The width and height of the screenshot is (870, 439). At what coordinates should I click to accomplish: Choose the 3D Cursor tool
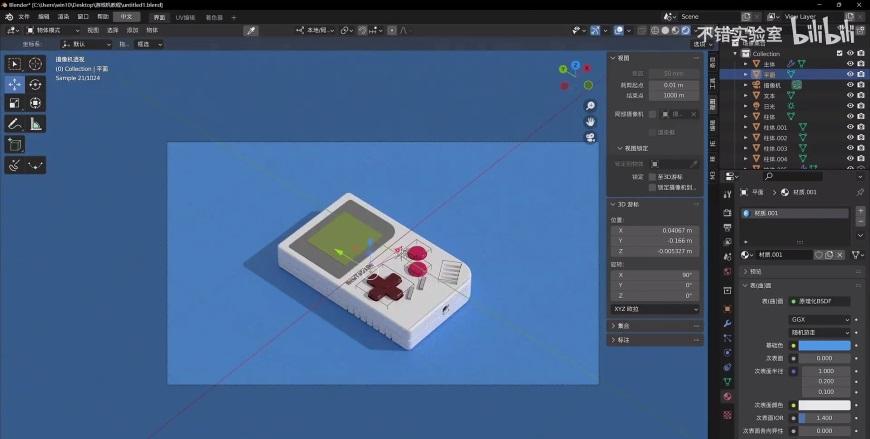tap(36, 64)
